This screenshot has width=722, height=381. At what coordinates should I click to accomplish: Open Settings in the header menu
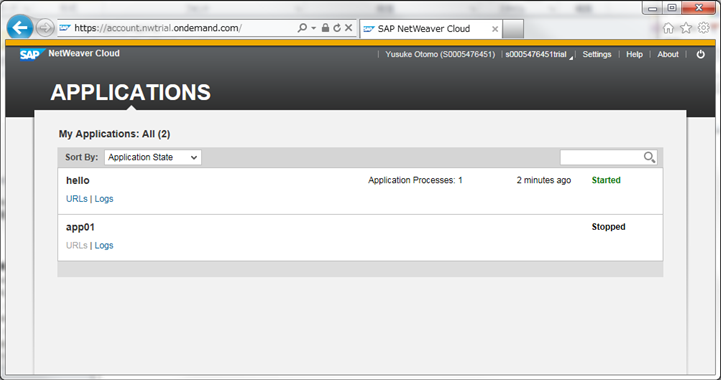click(x=597, y=54)
